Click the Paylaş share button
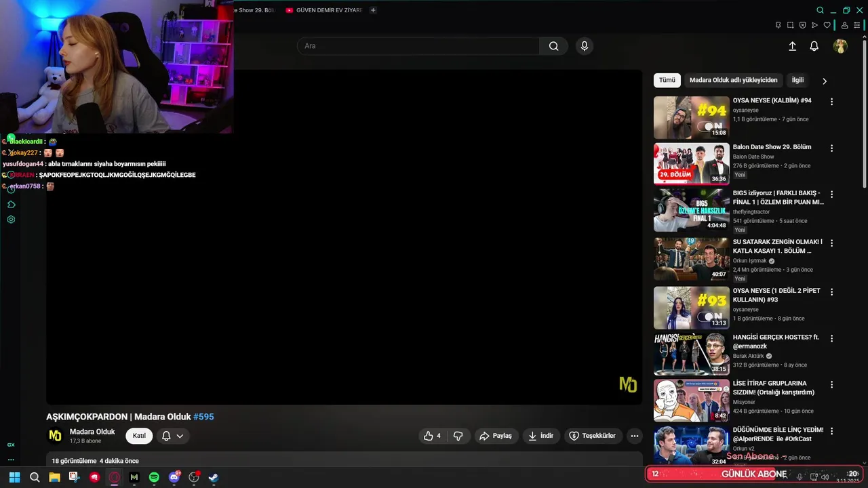 (x=495, y=436)
